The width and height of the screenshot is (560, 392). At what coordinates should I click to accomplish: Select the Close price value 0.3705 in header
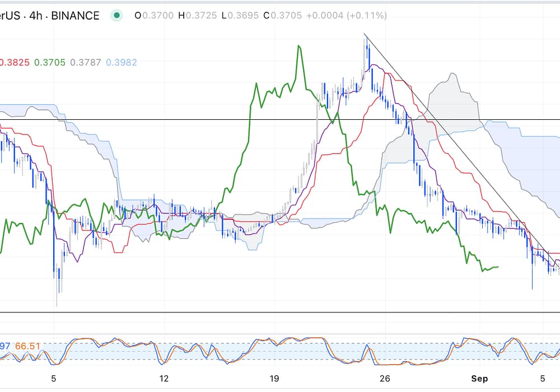click(287, 16)
